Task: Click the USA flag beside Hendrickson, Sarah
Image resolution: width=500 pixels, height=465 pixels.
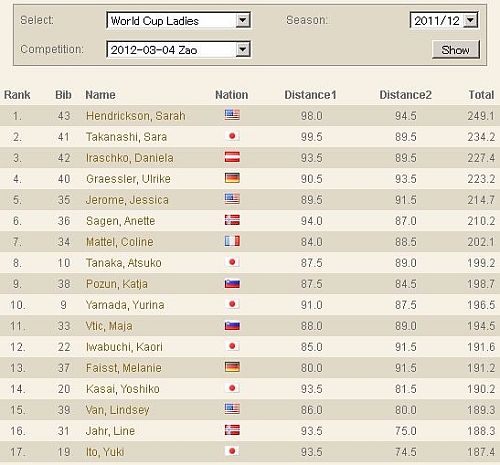Action: [x=232, y=115]
